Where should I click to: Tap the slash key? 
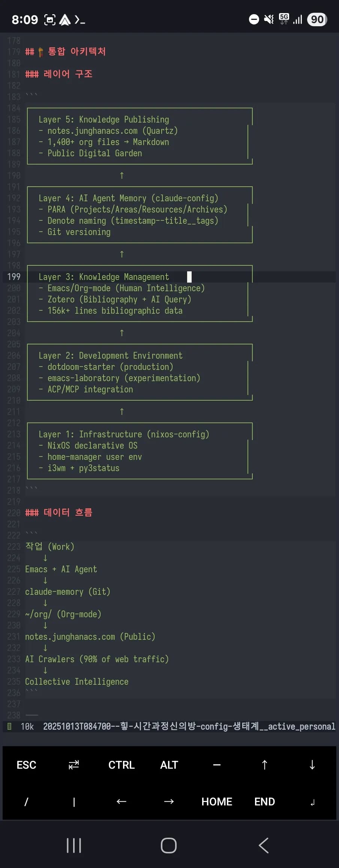(x=26, y=802)
